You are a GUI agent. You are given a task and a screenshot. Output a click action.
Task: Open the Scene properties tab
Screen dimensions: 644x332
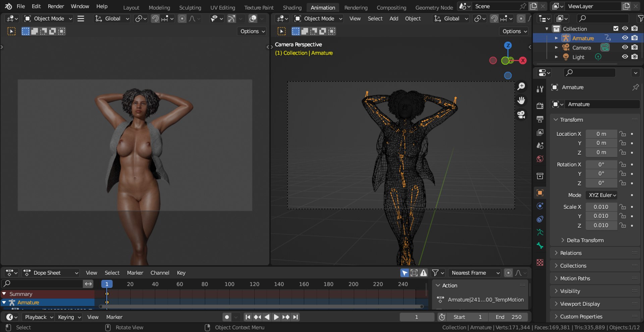pos(540,146)
